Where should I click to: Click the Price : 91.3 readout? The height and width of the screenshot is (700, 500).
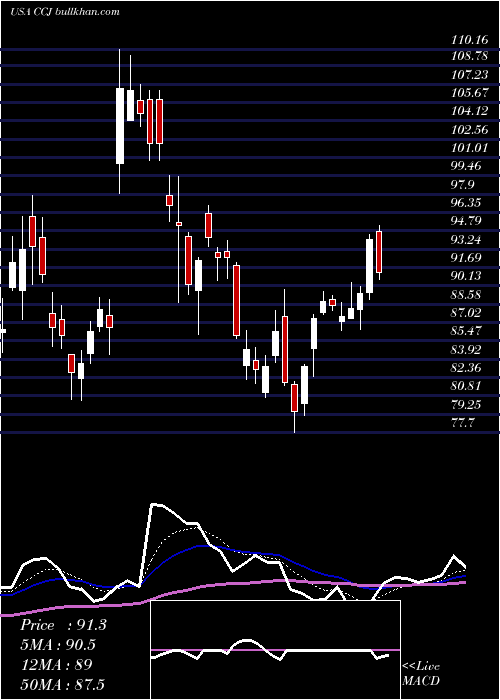tap(63, 625)
